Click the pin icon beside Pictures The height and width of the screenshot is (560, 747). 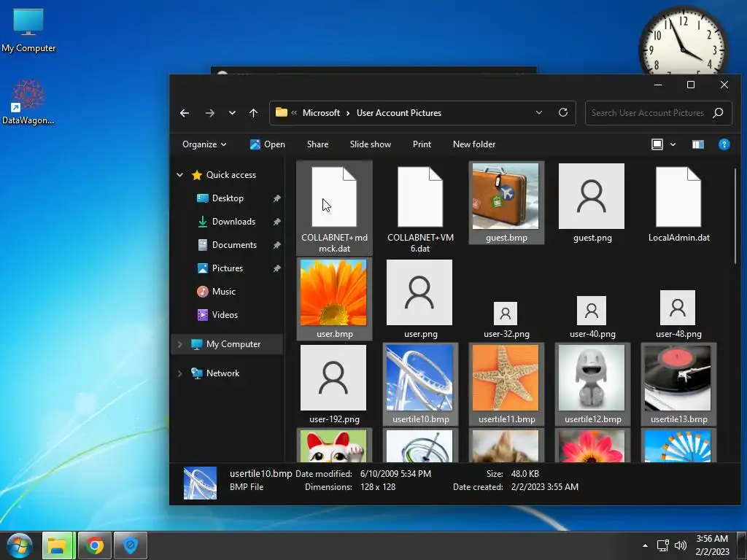coord(276,268)
